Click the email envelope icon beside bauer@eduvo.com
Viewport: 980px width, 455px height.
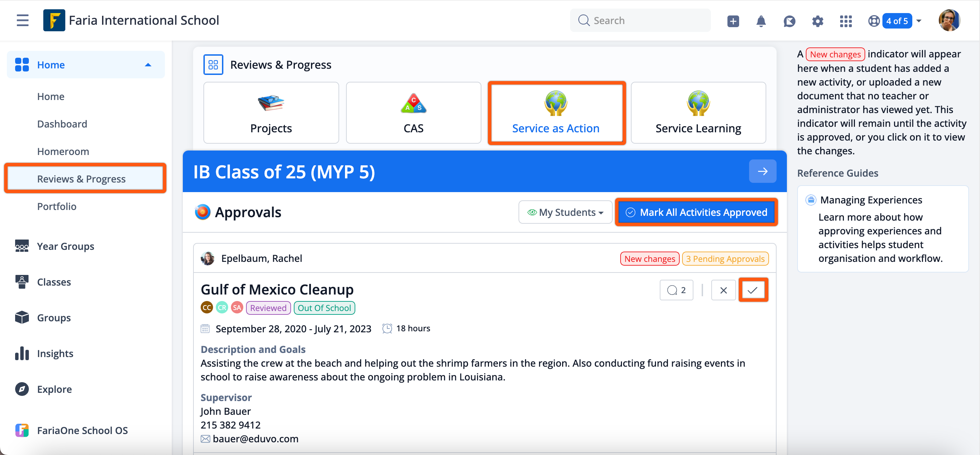pyautogui.click(x=205, y=439)
